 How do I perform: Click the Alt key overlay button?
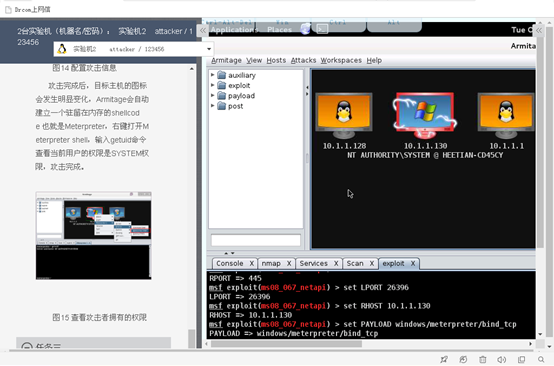(394, 25)
